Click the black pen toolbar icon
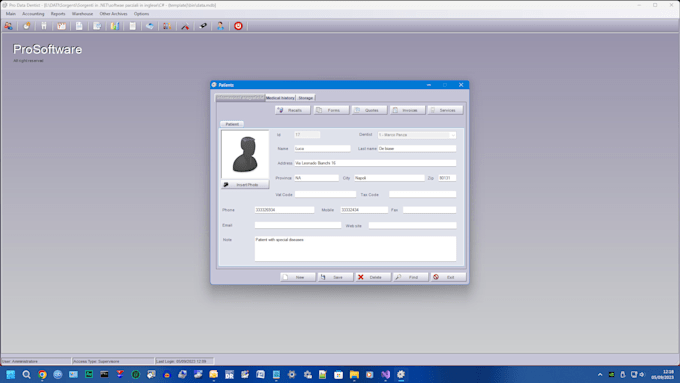Screen dimensions: 680x383 click(x=203, y=26)
